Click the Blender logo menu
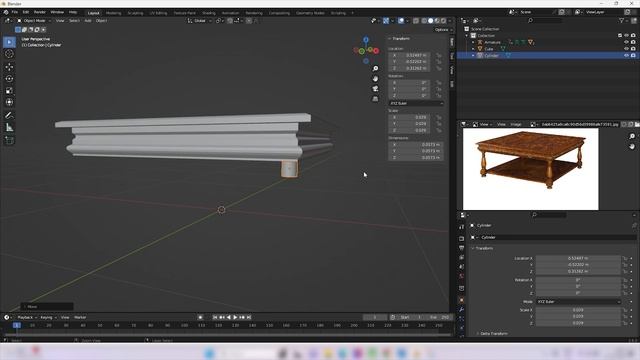The width and height of the screenshot is (640, 360). [6, 12]
